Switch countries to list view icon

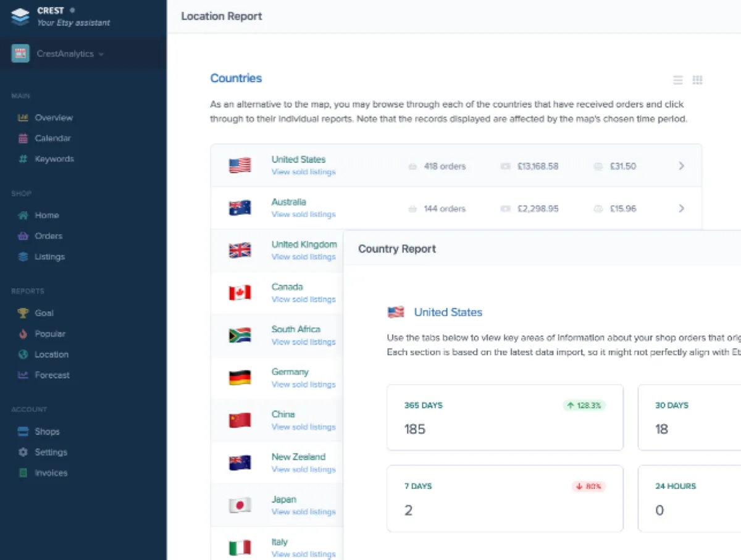(x=678, y=80)
